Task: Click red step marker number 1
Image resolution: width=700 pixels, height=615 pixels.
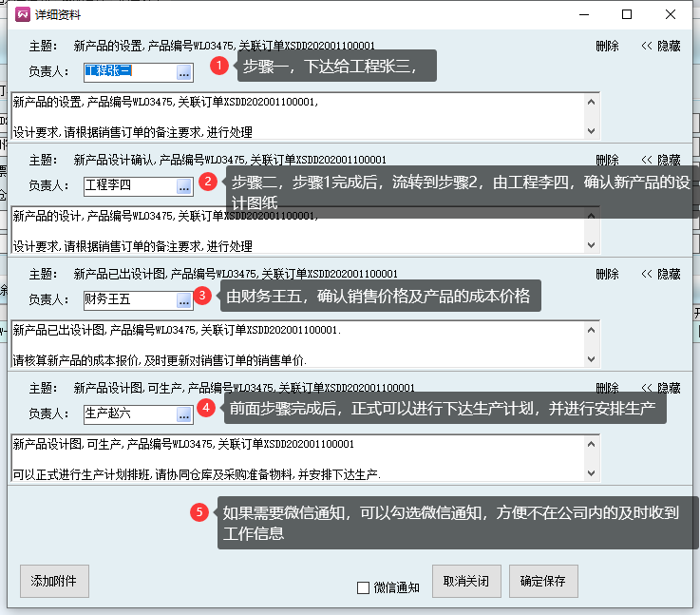Action: coord(219,66)
